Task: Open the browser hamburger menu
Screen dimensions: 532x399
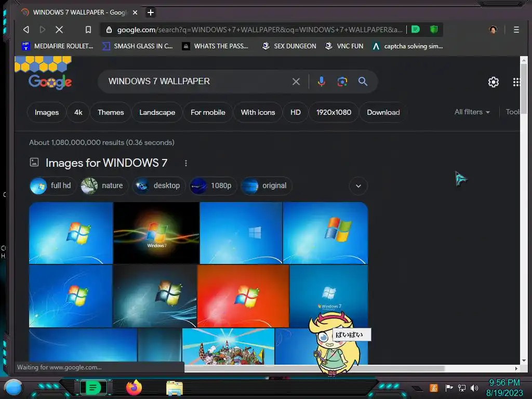Action: tap(516, 30)
